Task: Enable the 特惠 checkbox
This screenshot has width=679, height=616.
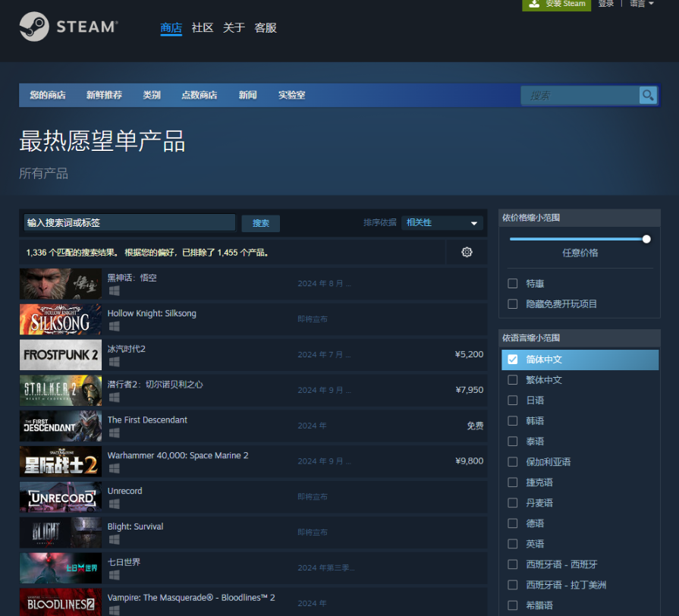Action: pos(512,284)
